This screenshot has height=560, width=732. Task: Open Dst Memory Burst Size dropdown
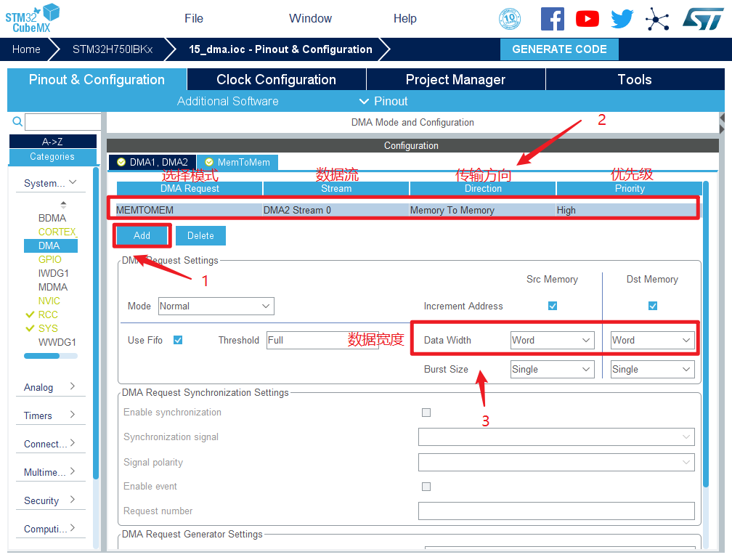point(652,369)
